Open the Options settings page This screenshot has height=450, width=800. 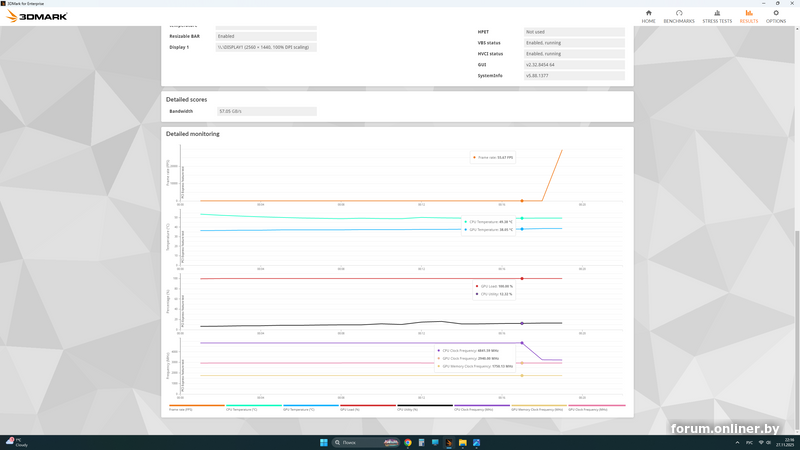(776, 16)
